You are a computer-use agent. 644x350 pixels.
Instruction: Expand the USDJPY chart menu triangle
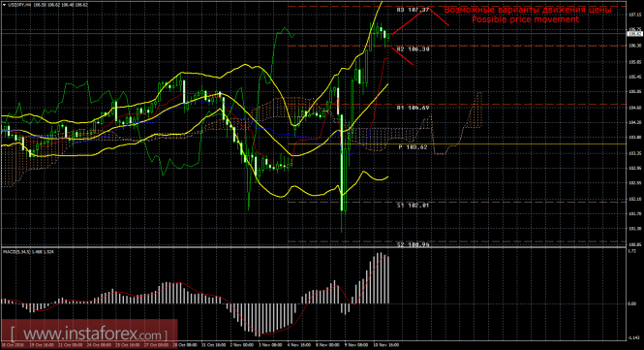pyautogui.click(x=5, y=5)
